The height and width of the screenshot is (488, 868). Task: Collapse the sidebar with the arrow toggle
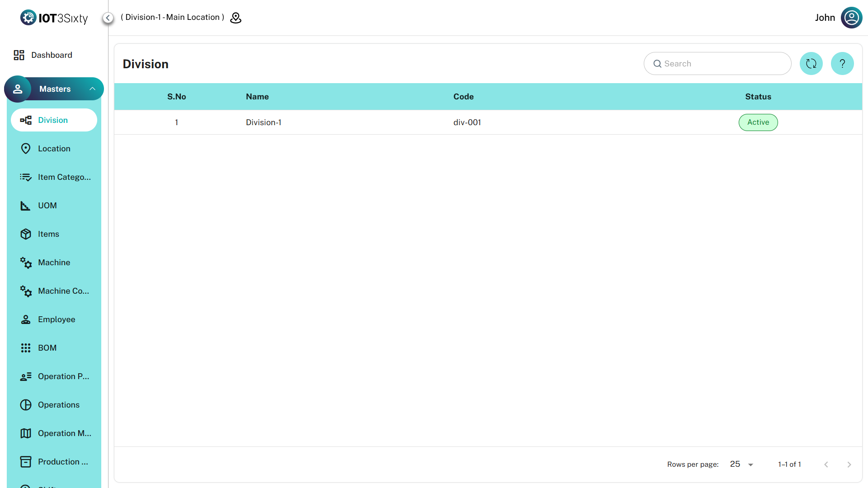coord(108,18)
